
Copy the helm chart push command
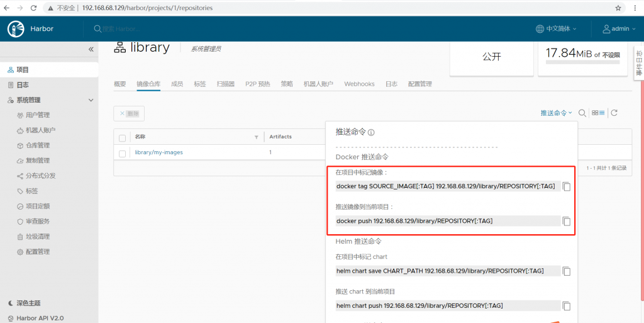tap(567, 306)
